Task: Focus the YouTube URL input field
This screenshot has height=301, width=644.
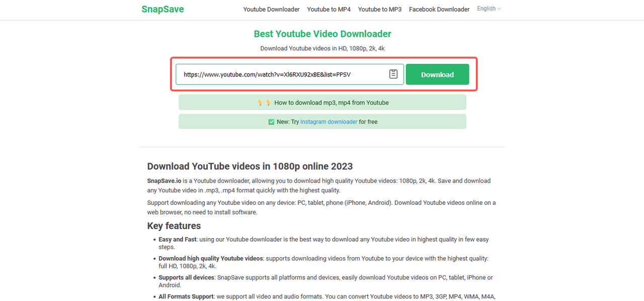Action: 289,74
